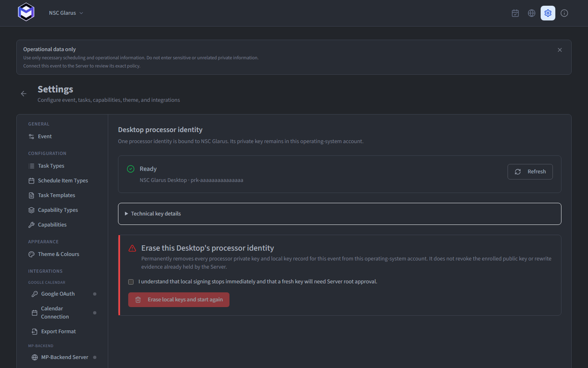Refresh the processor identity status
Screen dimensions: 588x368
click(530, 172)
